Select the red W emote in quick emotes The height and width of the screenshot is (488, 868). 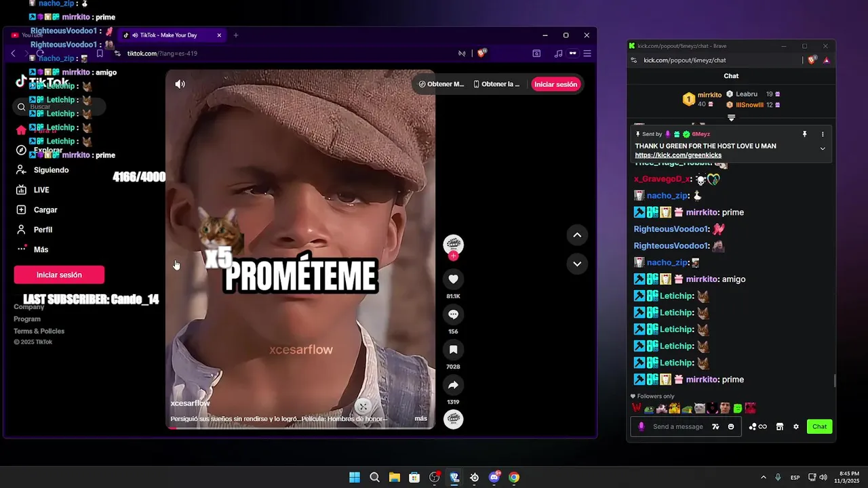tap(637, 408)
